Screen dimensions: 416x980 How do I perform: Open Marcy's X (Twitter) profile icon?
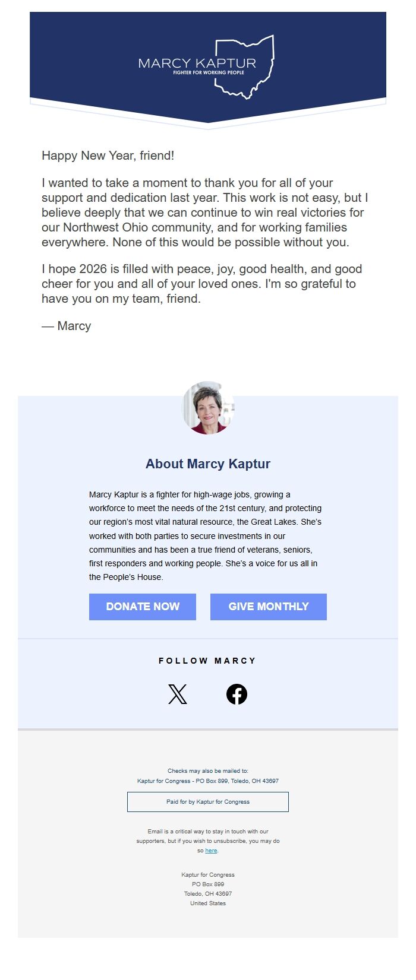click(x=178, y=693)
